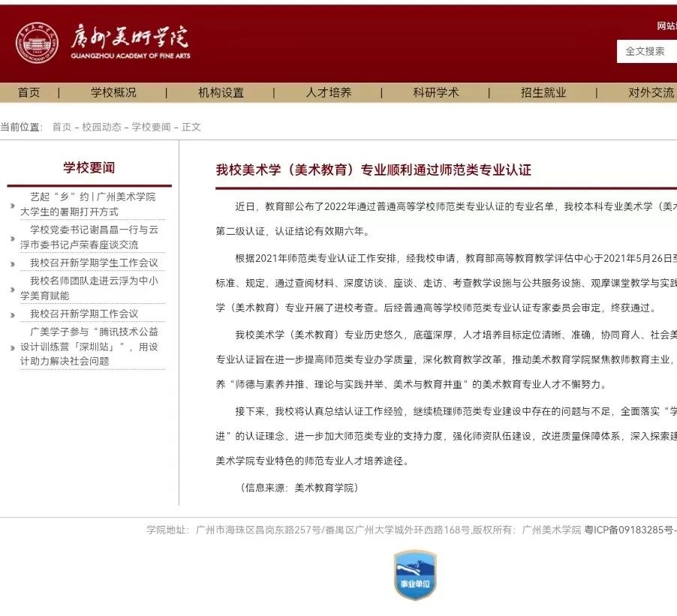Screen dimensions: 677x616
Task: Click the article line starting 第二级认证
Action: (x=293, y=231)
